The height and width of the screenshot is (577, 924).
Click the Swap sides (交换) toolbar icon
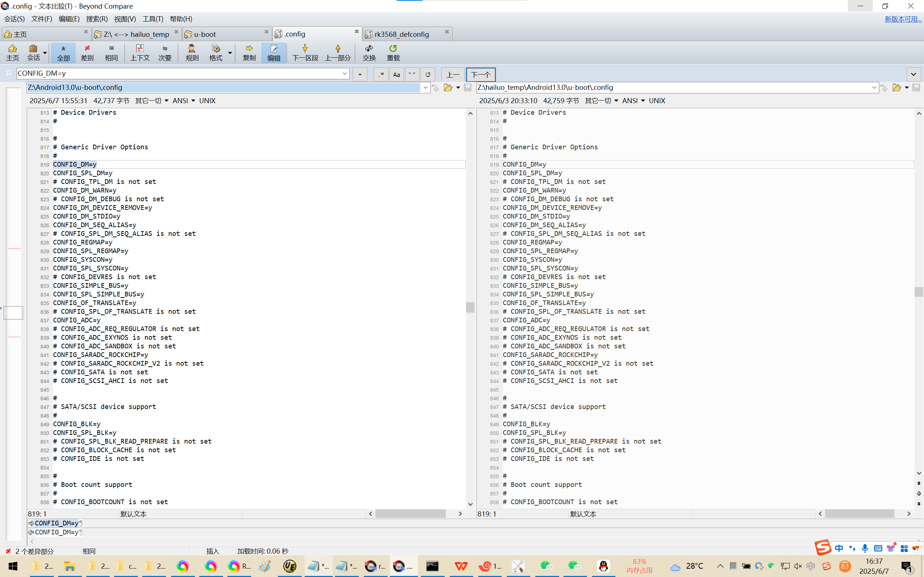[x=369, y=52]
